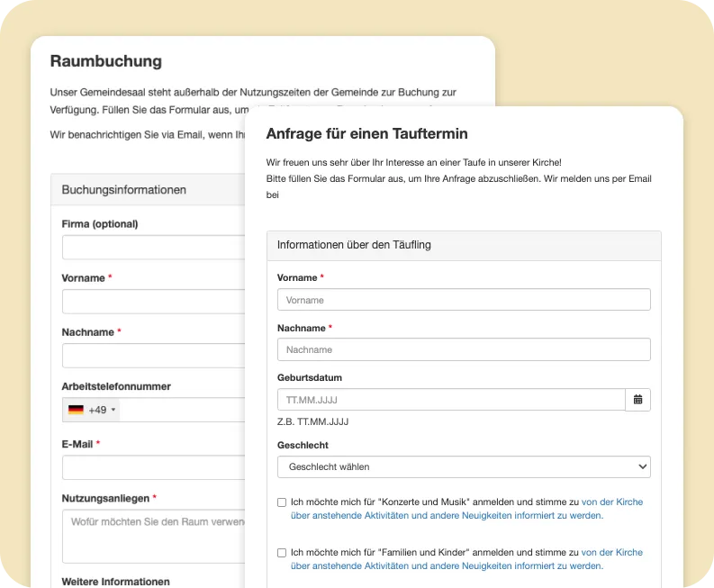Focus the Vorname field in the Tauftermin form
This screenshot has width=714, height=588.
click(464, 300)
